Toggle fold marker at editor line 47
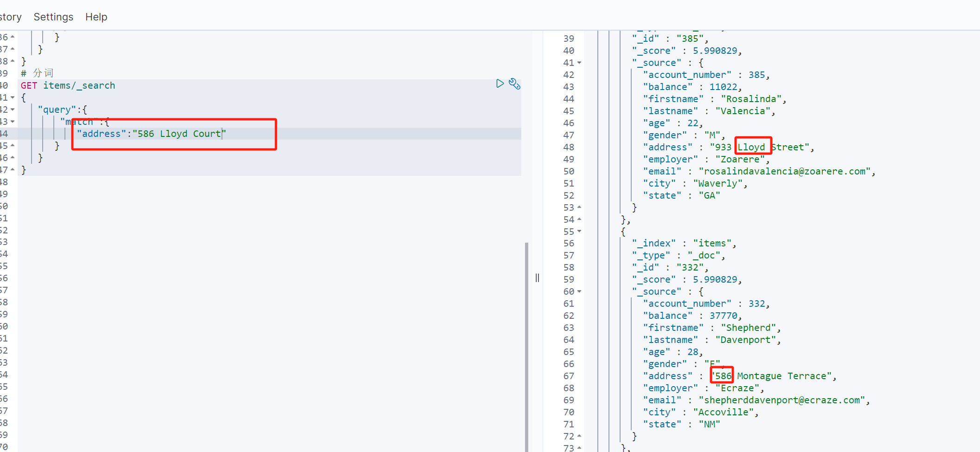 tap(13, 170)
